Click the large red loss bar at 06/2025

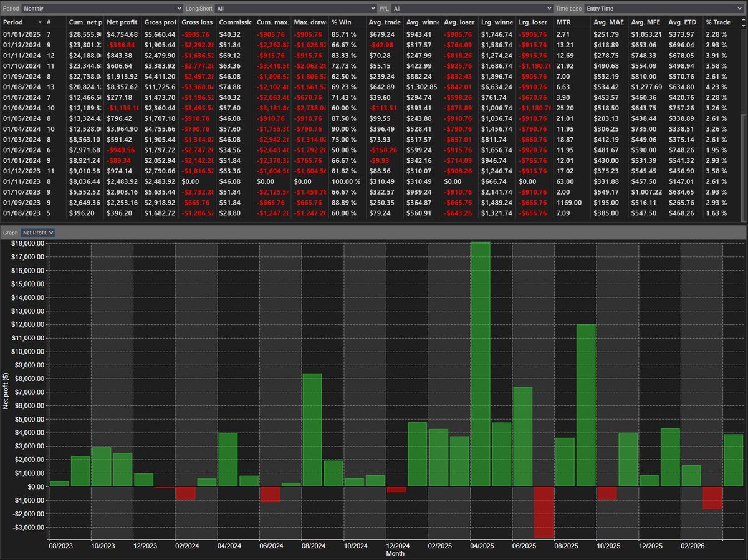544,511
